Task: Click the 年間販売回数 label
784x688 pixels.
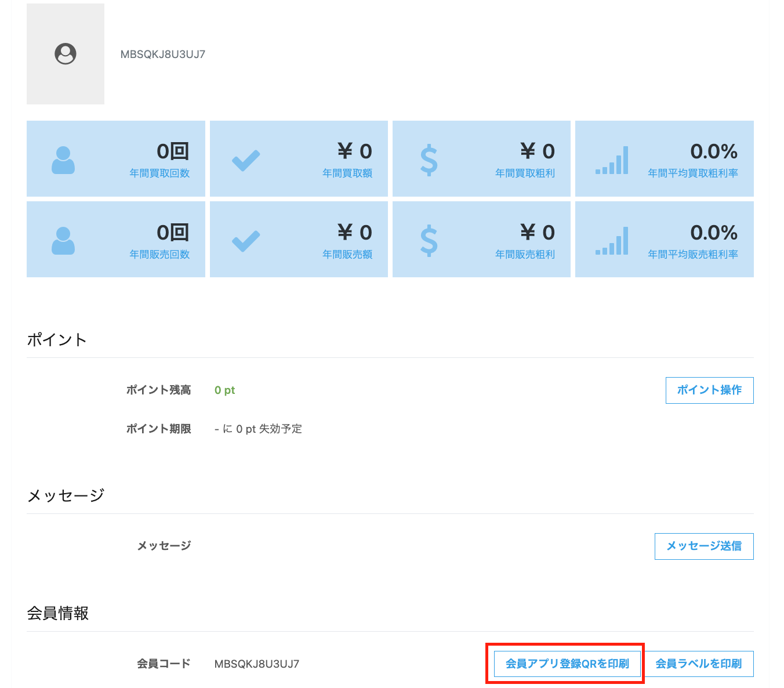Action: pos(159,254)
